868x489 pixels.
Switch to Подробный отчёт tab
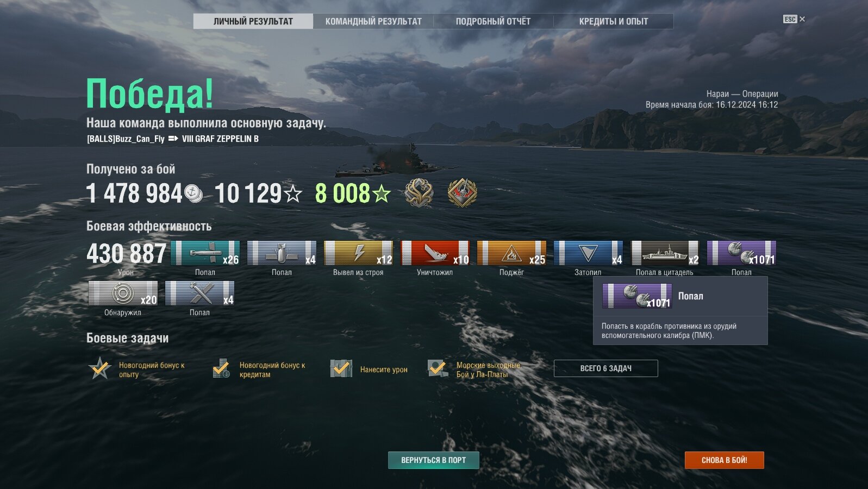pyautogui.click(x=493, y=21)
